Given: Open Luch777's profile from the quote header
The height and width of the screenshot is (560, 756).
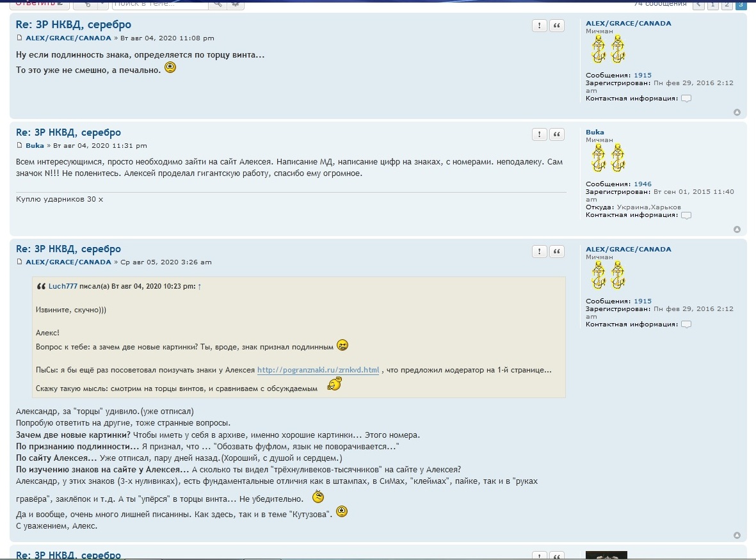Looking at the screenshot, I should pyautogui.click(x=63, y=286).
